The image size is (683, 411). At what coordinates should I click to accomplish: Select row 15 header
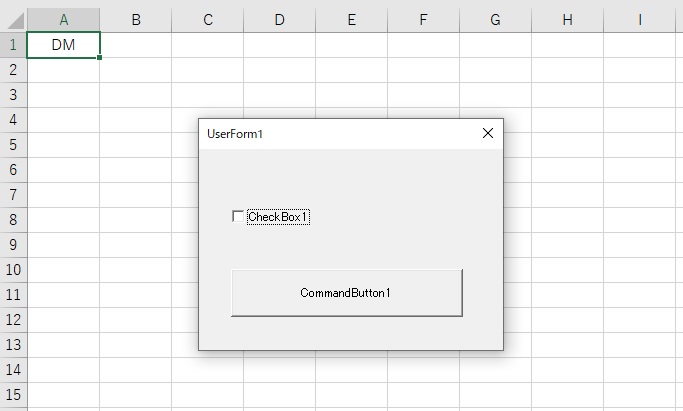coord(13,394)
